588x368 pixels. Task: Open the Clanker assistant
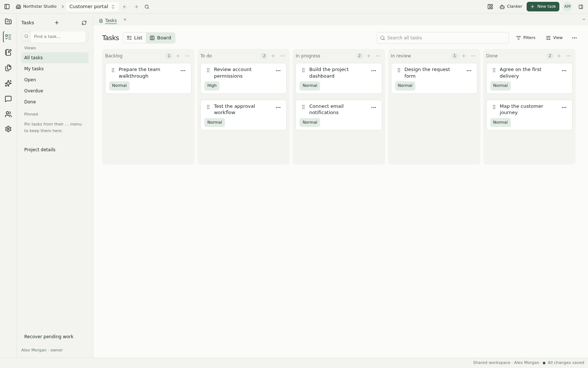point(511,7)
